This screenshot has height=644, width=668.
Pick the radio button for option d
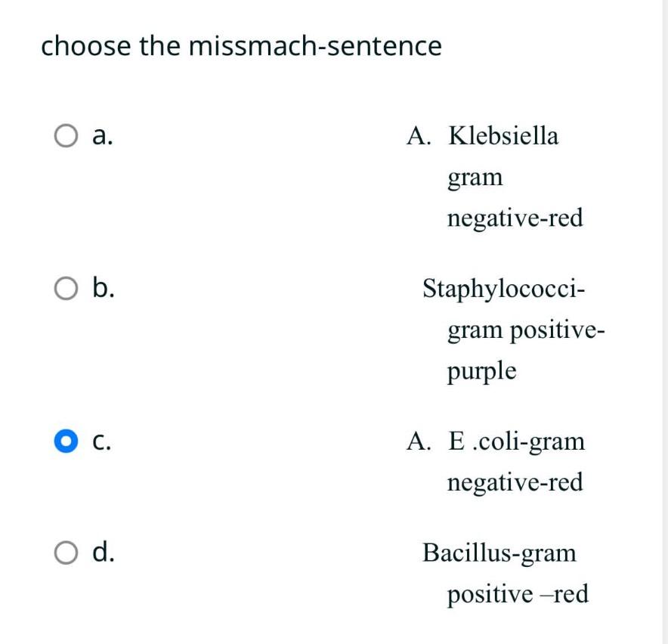[x=66, y=553]
